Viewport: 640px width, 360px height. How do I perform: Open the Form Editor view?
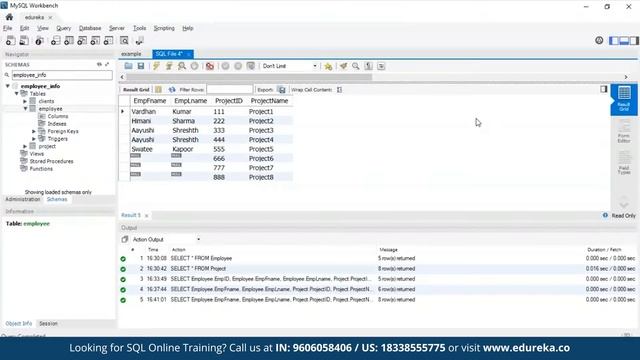tap(624, 131)
